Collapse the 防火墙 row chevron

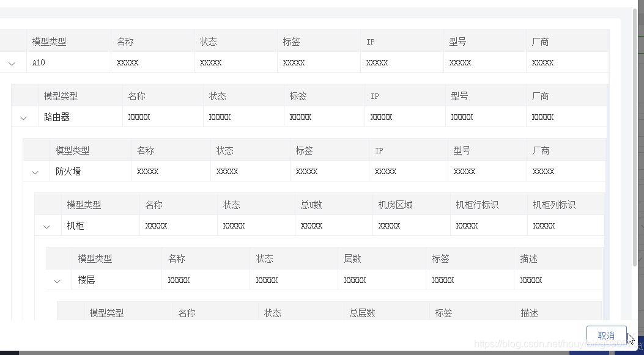pyautogui.click(x=35, y=172)
